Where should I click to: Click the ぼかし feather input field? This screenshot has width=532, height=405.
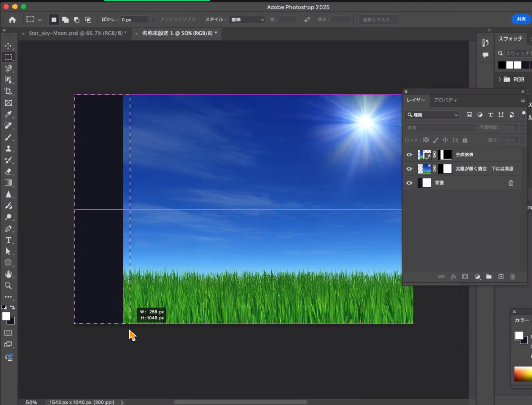coord(134,20)
